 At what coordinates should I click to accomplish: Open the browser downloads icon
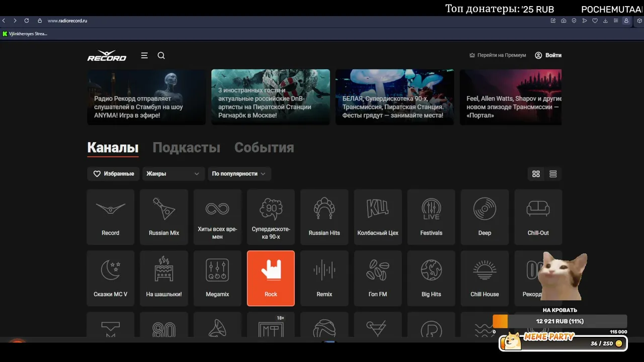click(605, 21)
